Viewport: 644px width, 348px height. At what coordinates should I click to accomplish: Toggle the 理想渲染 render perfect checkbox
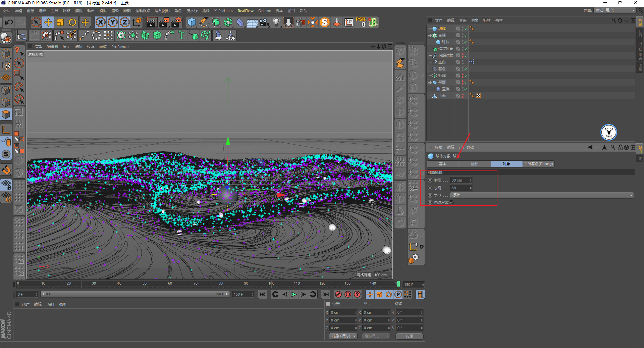tap(452, 202)
